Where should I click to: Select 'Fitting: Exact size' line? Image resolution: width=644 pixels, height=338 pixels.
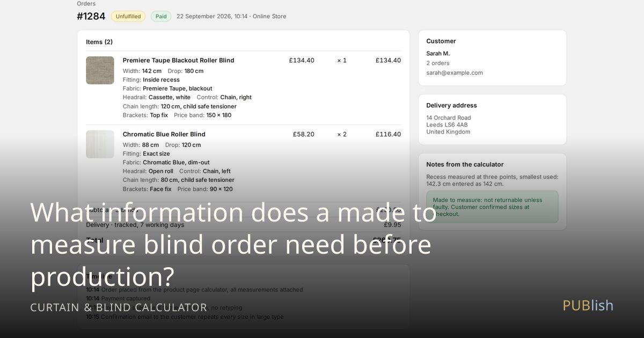tap(147, 153)
